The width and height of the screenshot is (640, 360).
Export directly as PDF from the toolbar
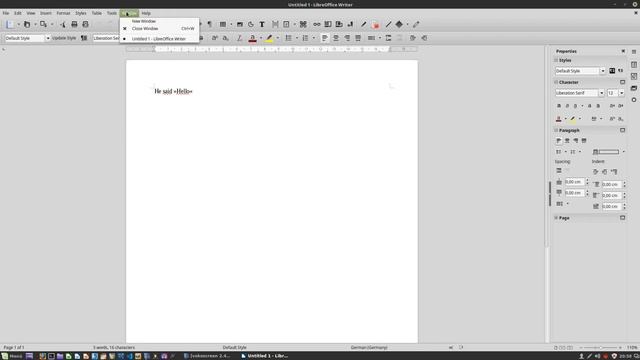63,24
